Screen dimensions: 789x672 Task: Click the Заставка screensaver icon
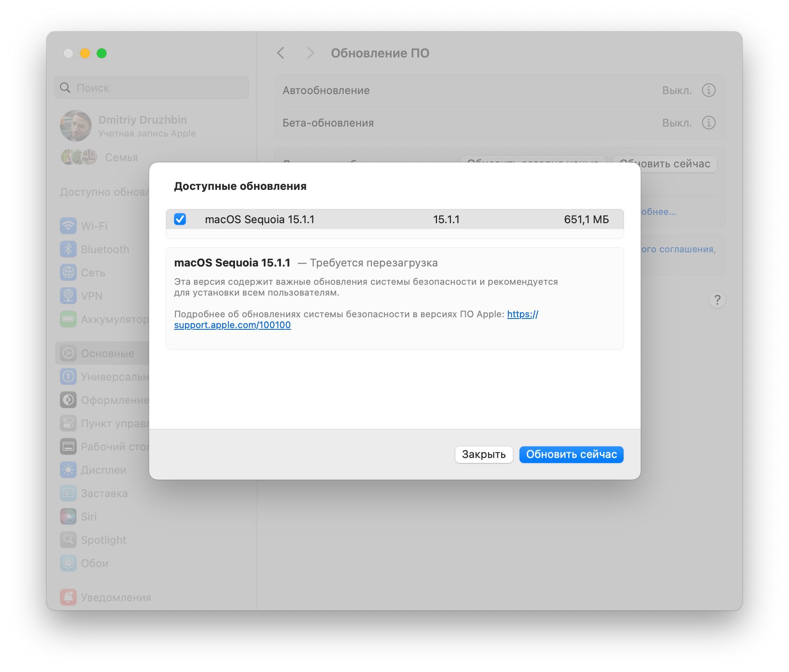68,493
